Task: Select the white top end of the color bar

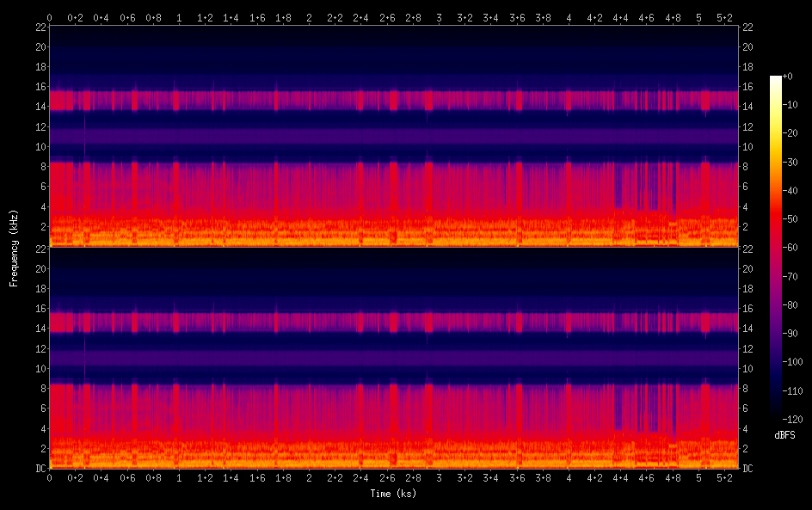Action: coord(776,79)
